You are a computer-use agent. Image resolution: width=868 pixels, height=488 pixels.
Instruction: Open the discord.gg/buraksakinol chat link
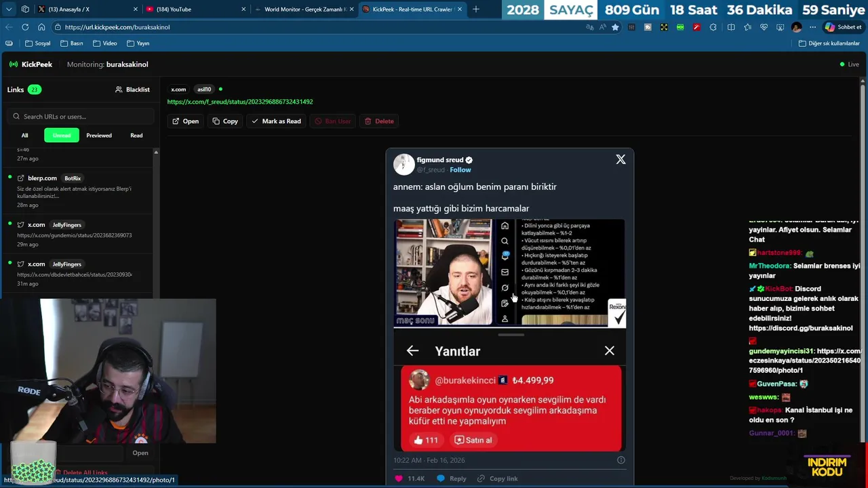click(x=800, y=328)
